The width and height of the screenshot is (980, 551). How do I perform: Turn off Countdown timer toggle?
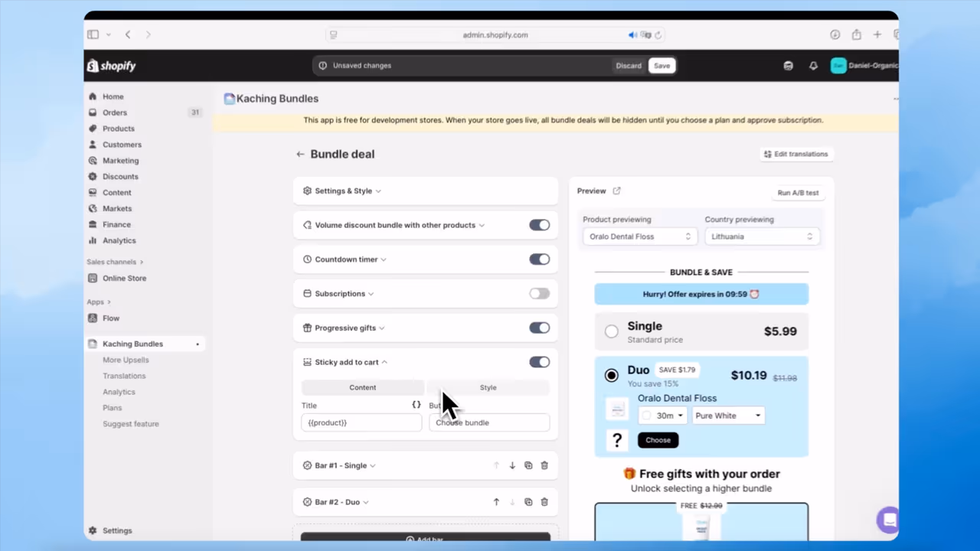539,259
